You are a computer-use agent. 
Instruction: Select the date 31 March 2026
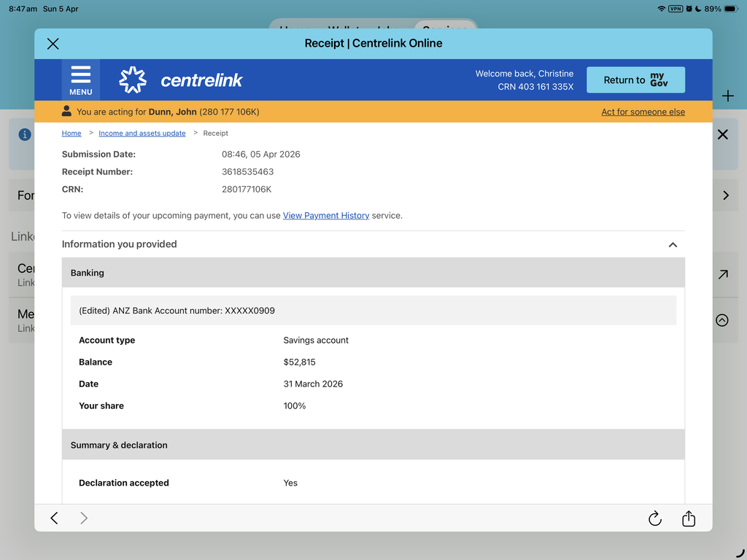pyautogui.click(x=313, y=384)
